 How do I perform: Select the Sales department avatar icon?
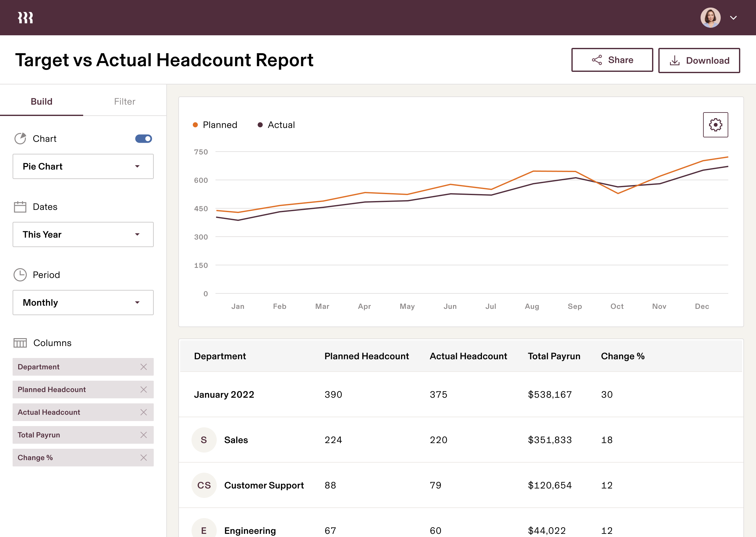point(204,440)
